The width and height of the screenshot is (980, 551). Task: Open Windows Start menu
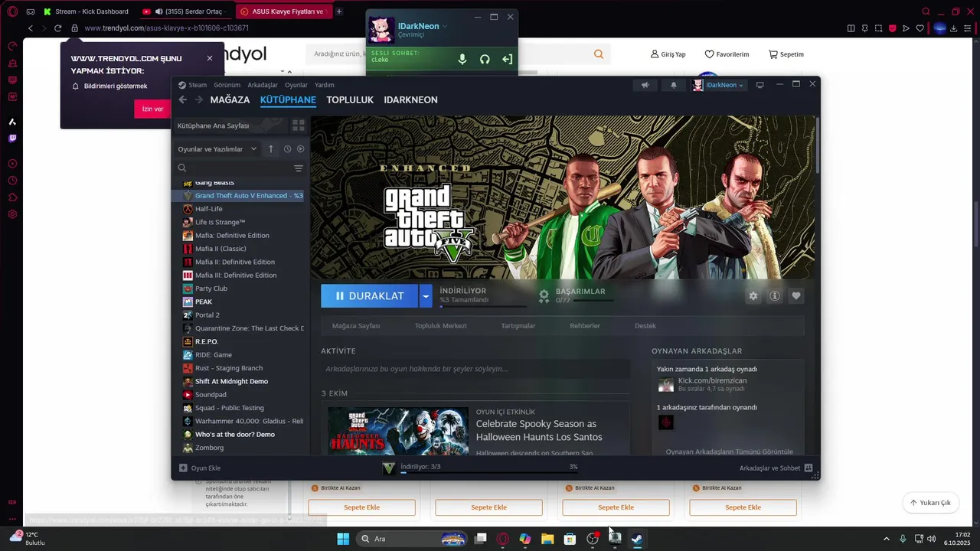click(343, 539)
